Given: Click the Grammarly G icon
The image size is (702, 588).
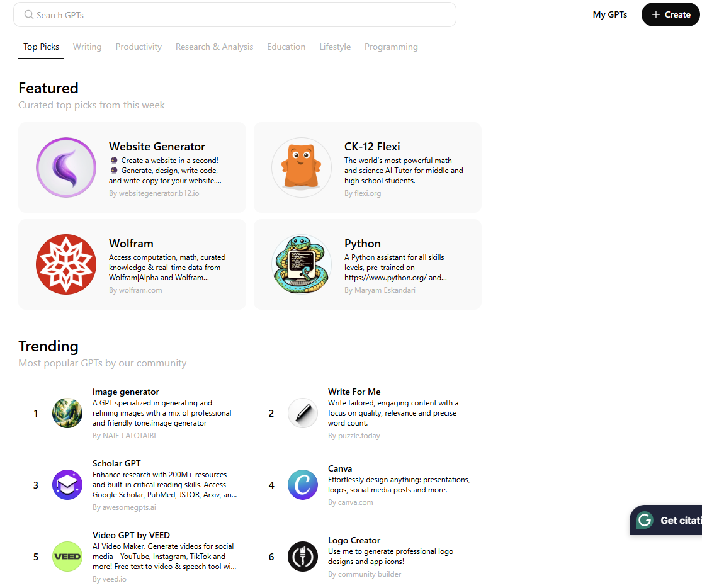Looking at the screenshot, I should 645,520.
